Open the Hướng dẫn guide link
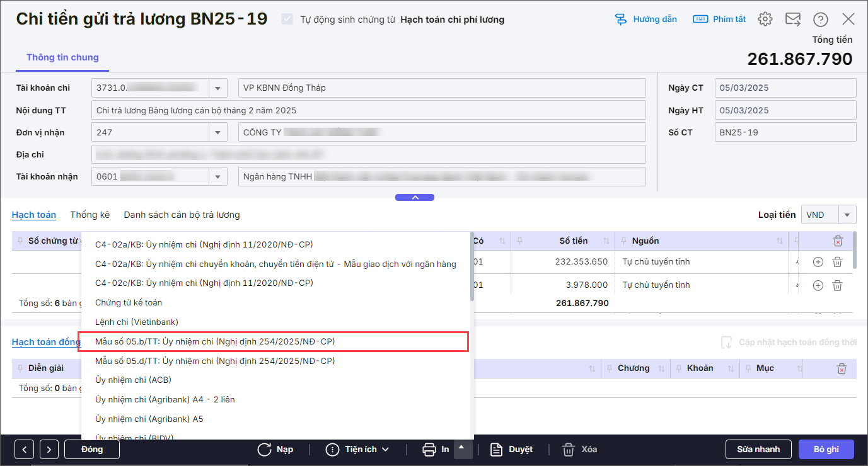The height and width of the screenshot is (466, 868). click(x=646, y=19)
